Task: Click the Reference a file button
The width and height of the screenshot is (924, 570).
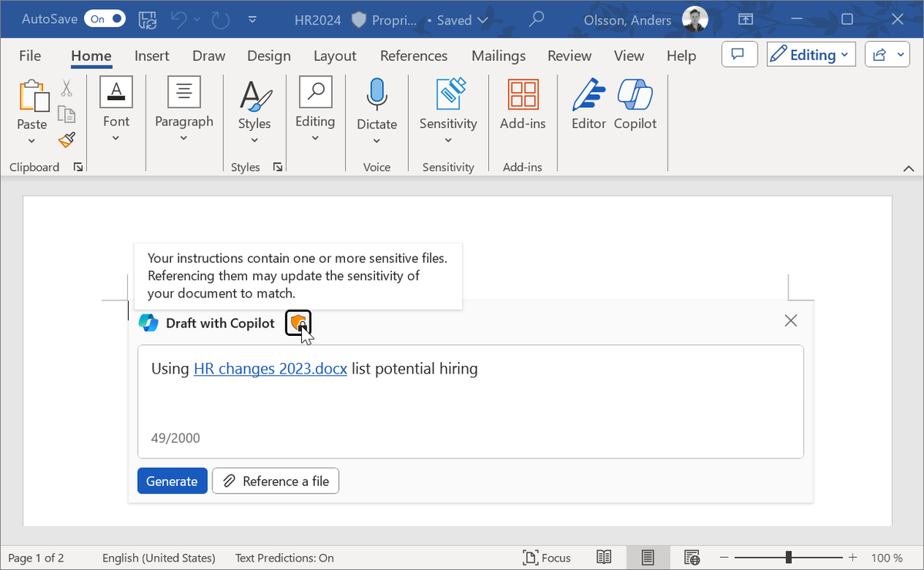Action: 275,481
